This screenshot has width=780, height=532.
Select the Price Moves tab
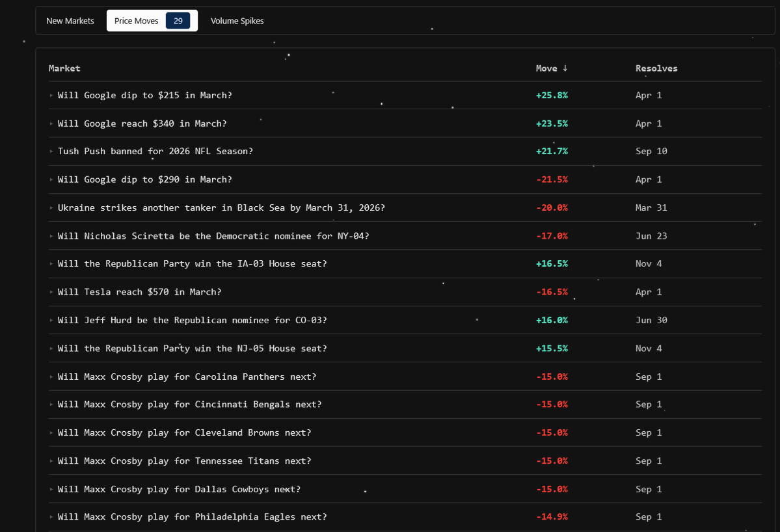coord(152,21)
